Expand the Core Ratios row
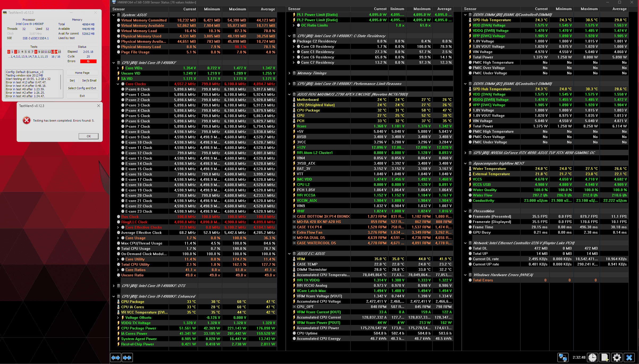 coord(118,270)
